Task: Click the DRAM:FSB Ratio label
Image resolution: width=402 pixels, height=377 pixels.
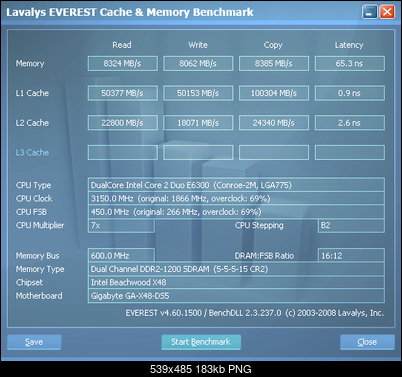Action: point(264,256)
